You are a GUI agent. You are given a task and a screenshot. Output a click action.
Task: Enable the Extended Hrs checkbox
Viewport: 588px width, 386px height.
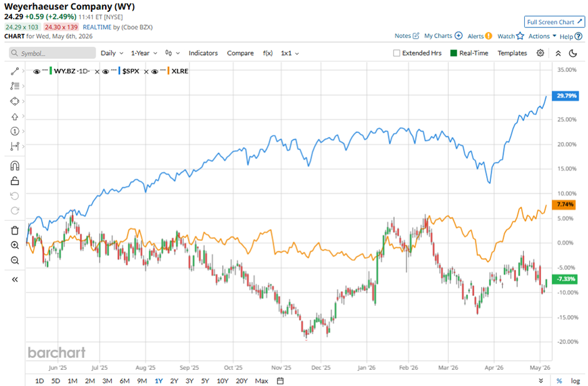(397, 53)
